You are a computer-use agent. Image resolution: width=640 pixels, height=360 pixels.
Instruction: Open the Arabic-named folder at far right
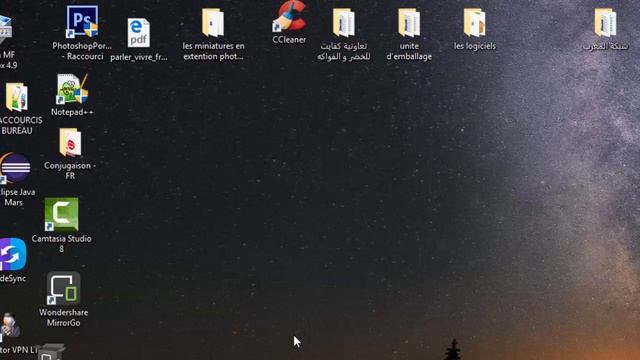tap(605, 23)
